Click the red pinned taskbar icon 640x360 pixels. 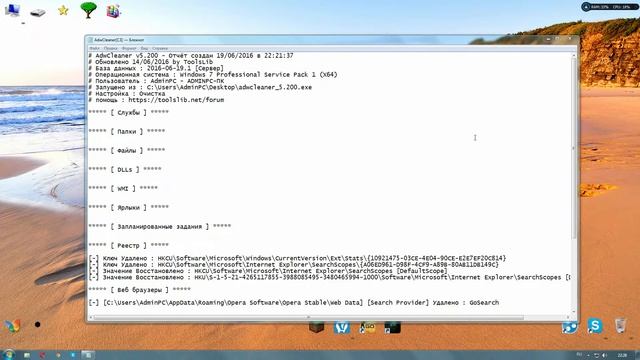42,355
